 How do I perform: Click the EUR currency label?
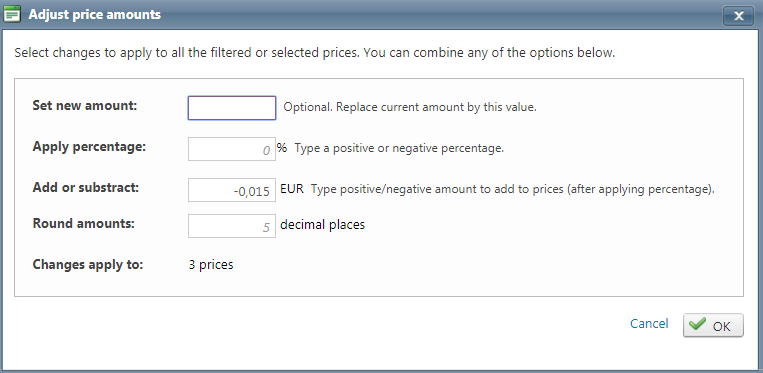pyautogui.click(x=292, y=189)
